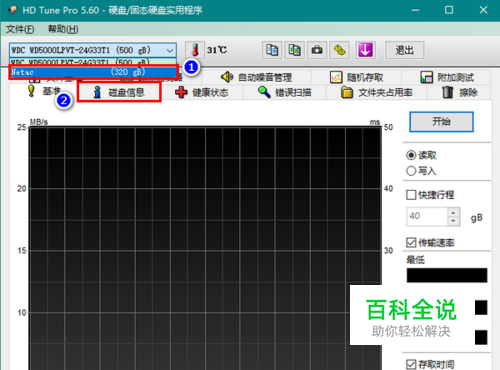This screenshot has width=500, height=370.
Task: Click the HD Tune Pro title bar icon
Action: point(12,10)
